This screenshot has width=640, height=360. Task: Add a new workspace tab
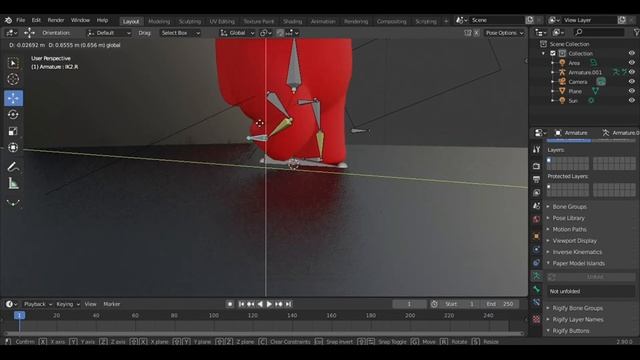pyautogui.click(x=446, y=21)
